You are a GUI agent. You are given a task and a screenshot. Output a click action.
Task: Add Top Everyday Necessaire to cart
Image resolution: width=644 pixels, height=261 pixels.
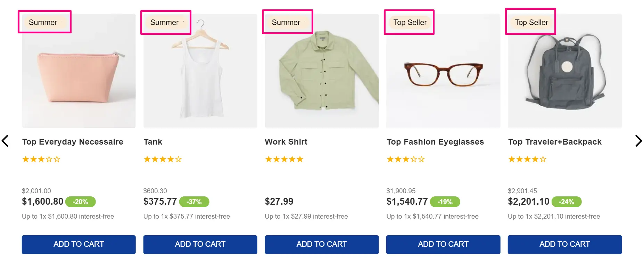pyautogui.click(x=79, y=244)
